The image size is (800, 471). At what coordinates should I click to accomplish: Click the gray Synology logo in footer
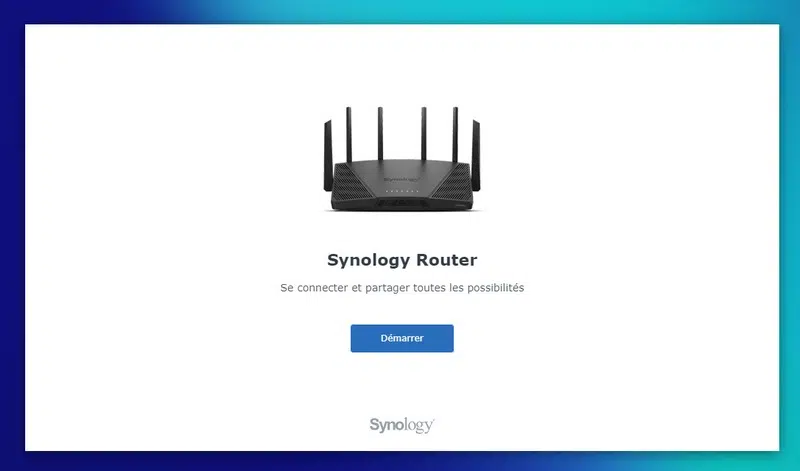402,425
